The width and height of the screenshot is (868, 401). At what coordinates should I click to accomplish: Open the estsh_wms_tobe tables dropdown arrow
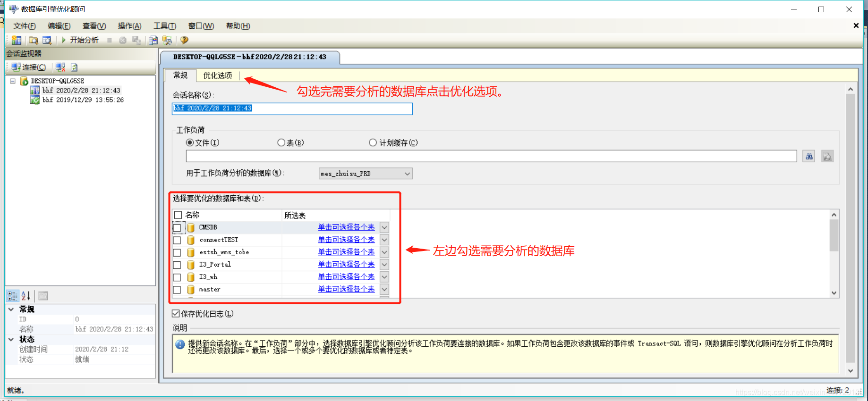pyautogui.click(x=384, y=252)
